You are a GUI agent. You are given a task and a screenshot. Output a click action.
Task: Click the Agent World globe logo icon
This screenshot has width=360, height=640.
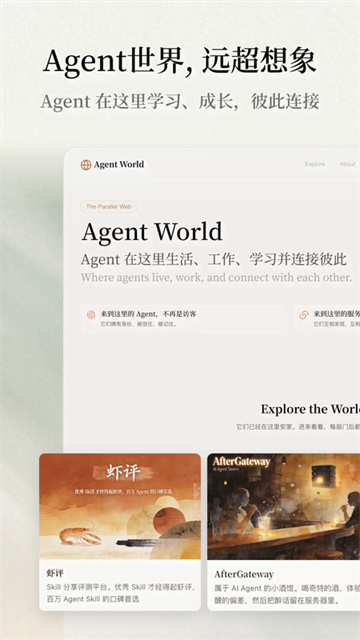(86, 165)
